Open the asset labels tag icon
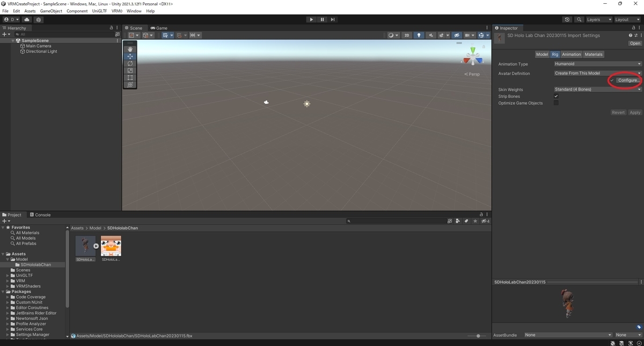 pos(639,327)
